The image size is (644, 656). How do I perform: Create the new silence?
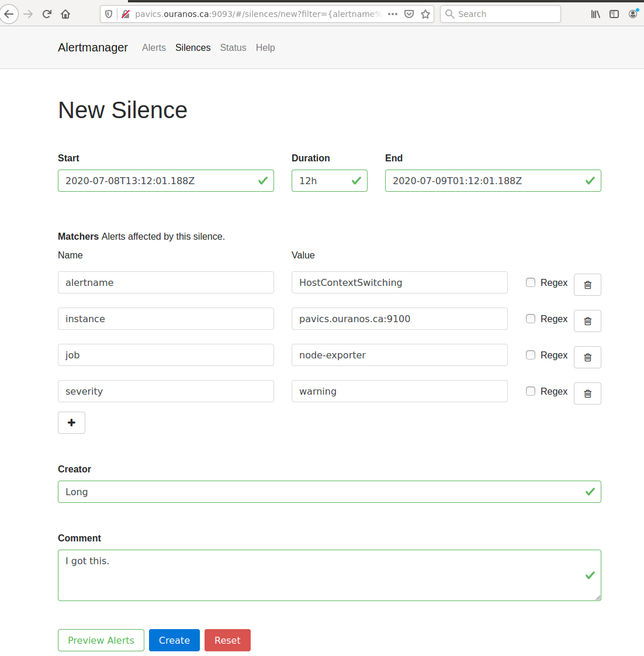174,640
